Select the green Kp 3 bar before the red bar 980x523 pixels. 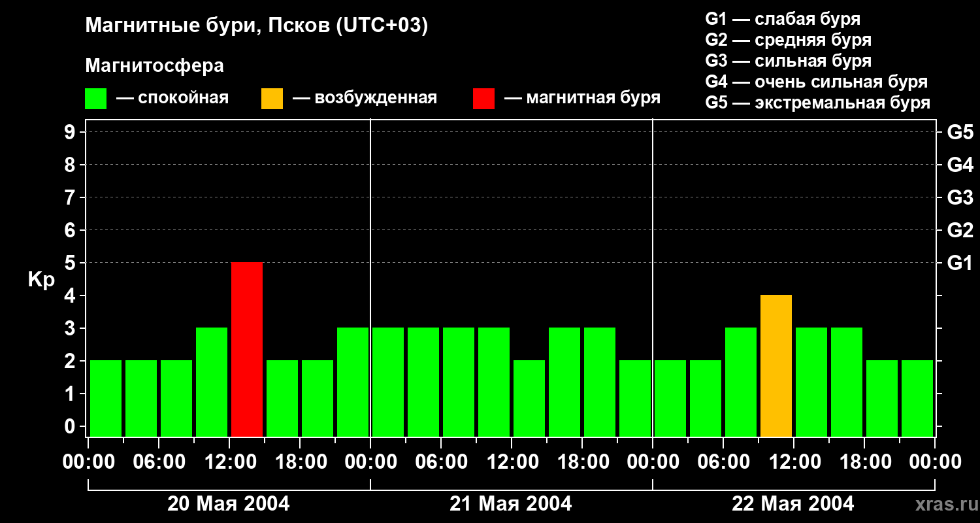pyautogui.click(x=212, y=382)
